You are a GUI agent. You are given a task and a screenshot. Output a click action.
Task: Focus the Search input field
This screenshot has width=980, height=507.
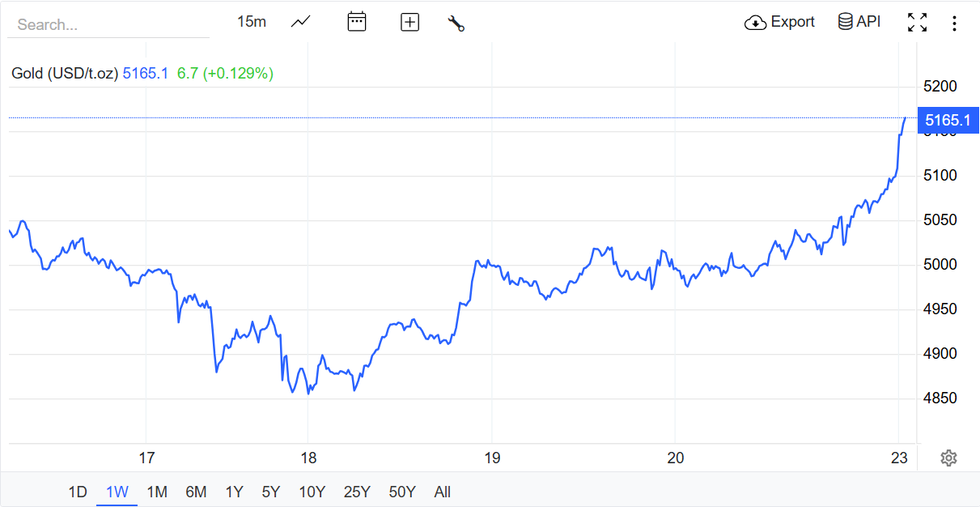click(x=108, y=24)
